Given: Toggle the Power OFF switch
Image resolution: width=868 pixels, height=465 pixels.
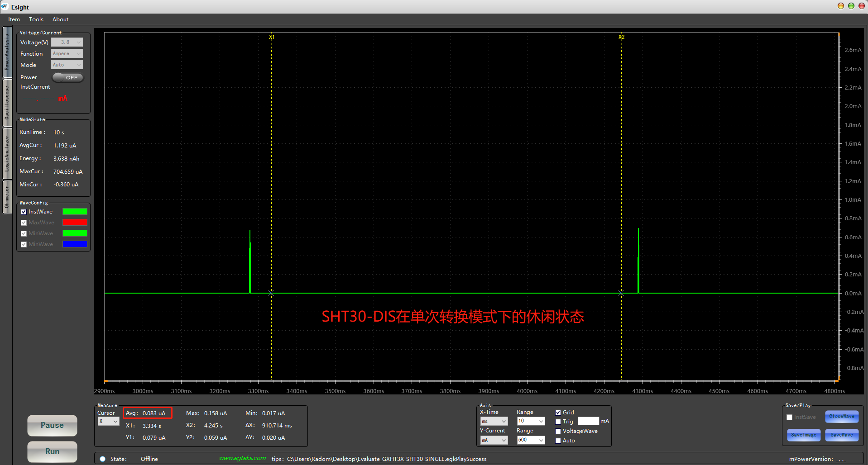Looking at the screenshot, I should point(68,77).
